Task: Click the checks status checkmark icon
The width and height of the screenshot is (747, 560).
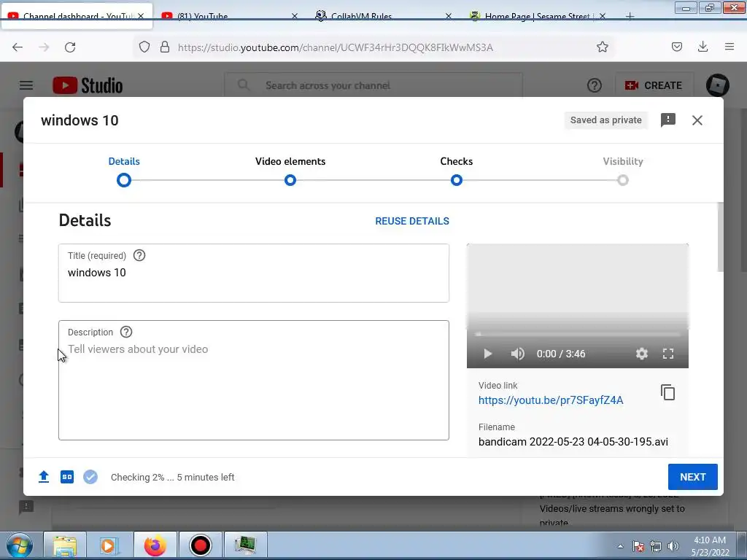Action: 90,477
